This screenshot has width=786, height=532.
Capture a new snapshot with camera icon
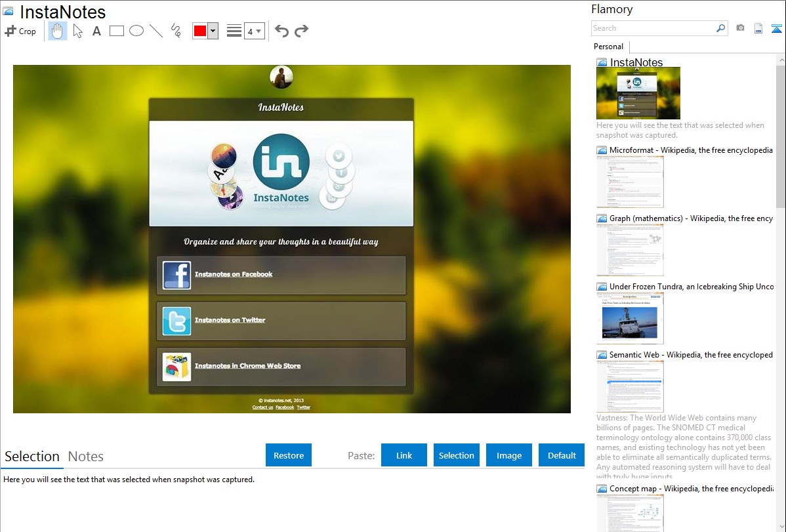(740, 28)
